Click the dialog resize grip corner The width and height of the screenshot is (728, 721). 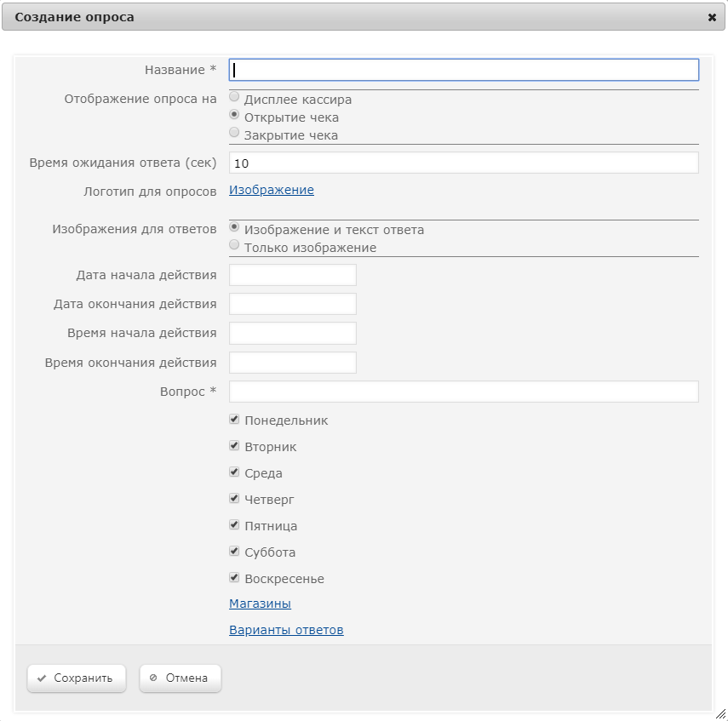(720, 714)
